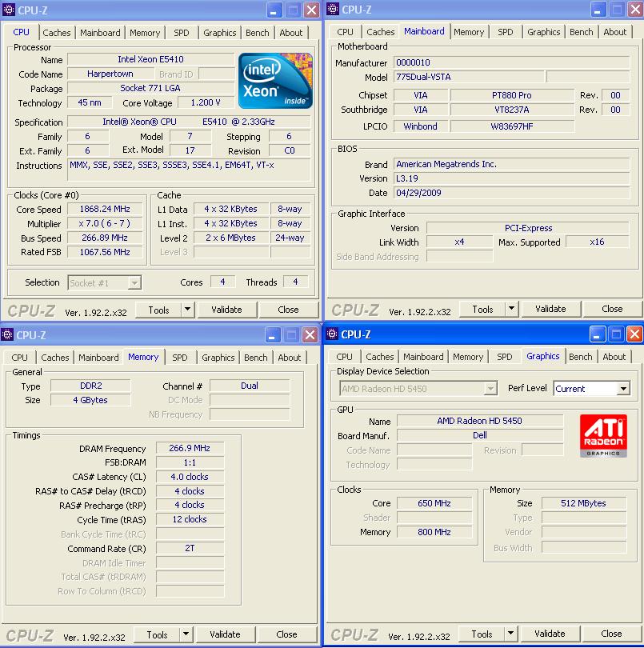Click motherboard Model value 775Dual-VSTA
Screen dimensions: 644x648
(x=469, y=77)
